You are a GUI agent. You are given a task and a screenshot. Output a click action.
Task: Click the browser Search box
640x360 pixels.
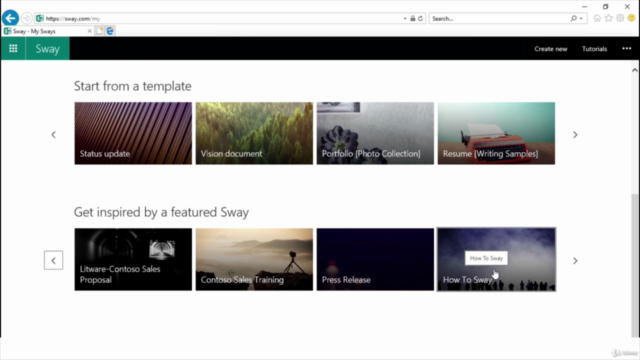pyautogui.click(x=500, y=19)
